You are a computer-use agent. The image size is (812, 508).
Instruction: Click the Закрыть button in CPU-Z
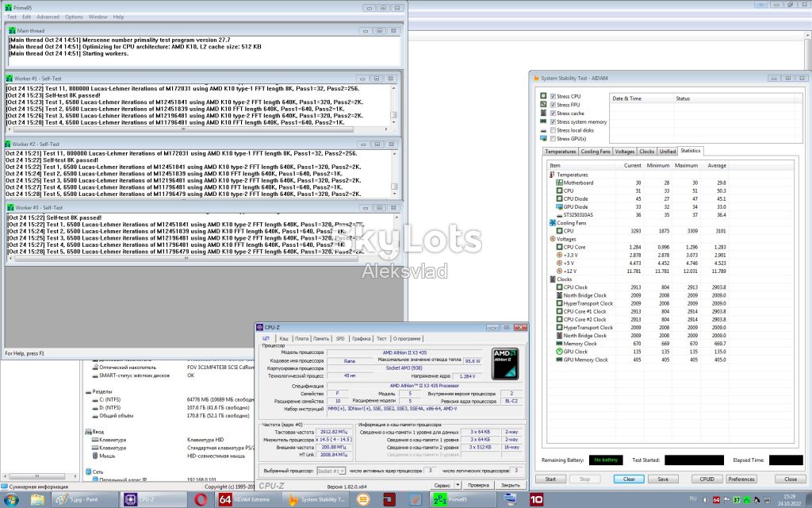tap(510, 485)
